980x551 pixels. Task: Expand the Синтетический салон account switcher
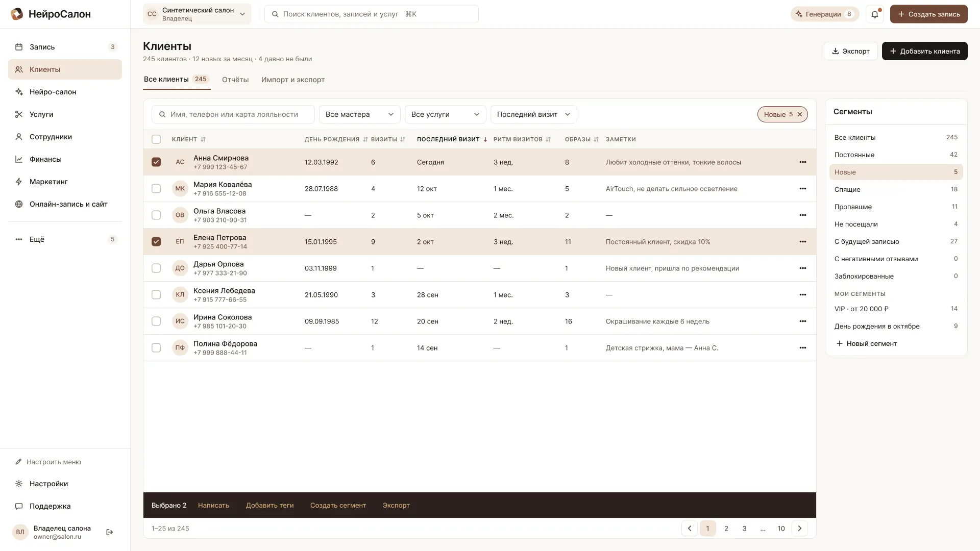click(197, 14)
